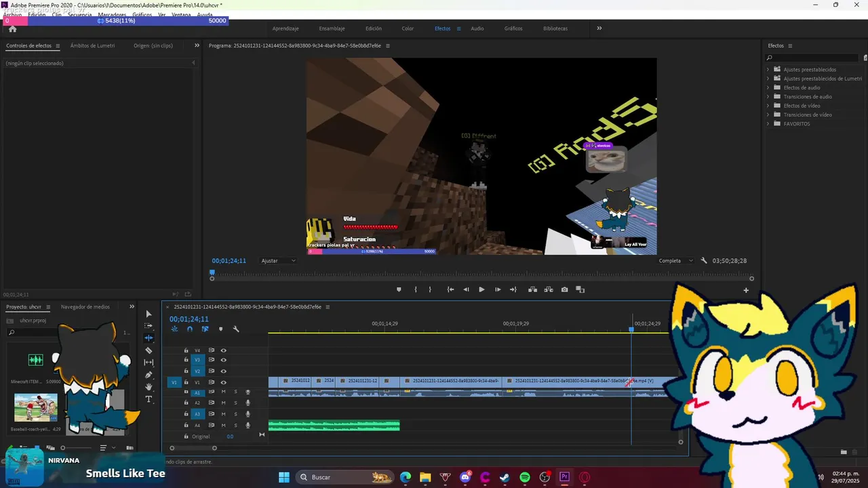Expand Transiciones de vídeo folder
Screen dimensions: 868x488
(x=768, y=115)
